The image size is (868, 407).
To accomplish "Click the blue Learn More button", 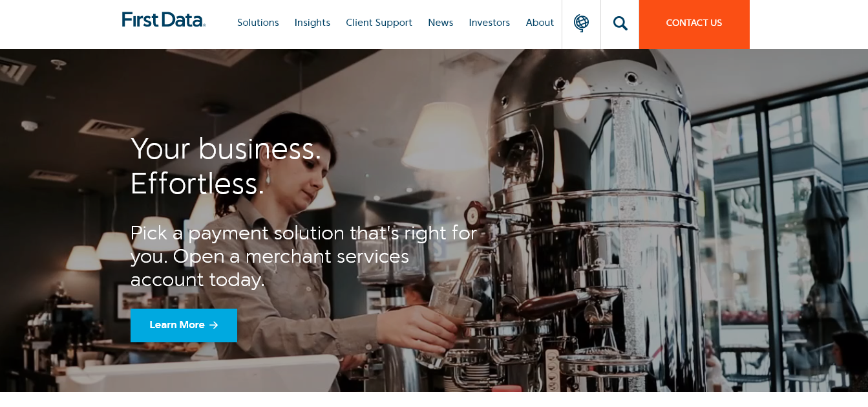I will point(184,325).
